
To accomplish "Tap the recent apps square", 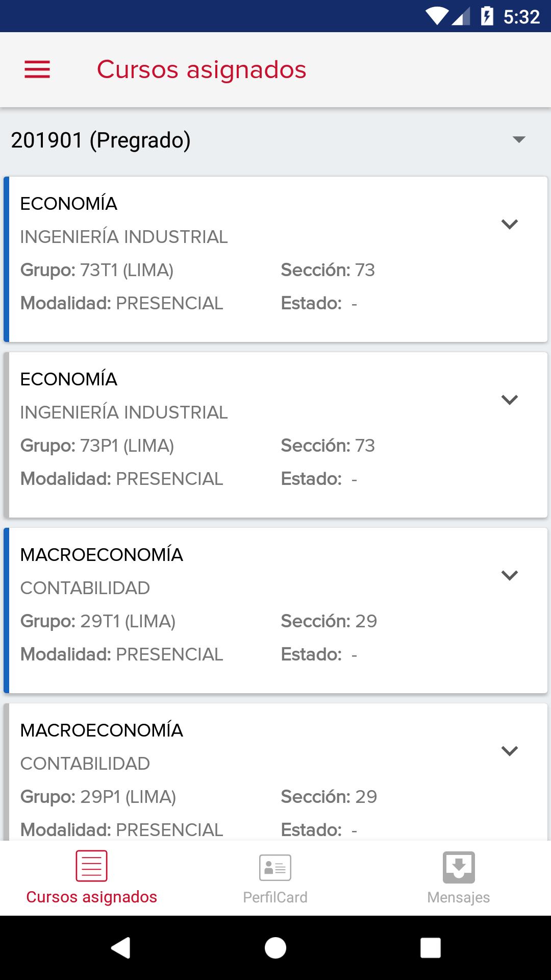I will 431,948.
